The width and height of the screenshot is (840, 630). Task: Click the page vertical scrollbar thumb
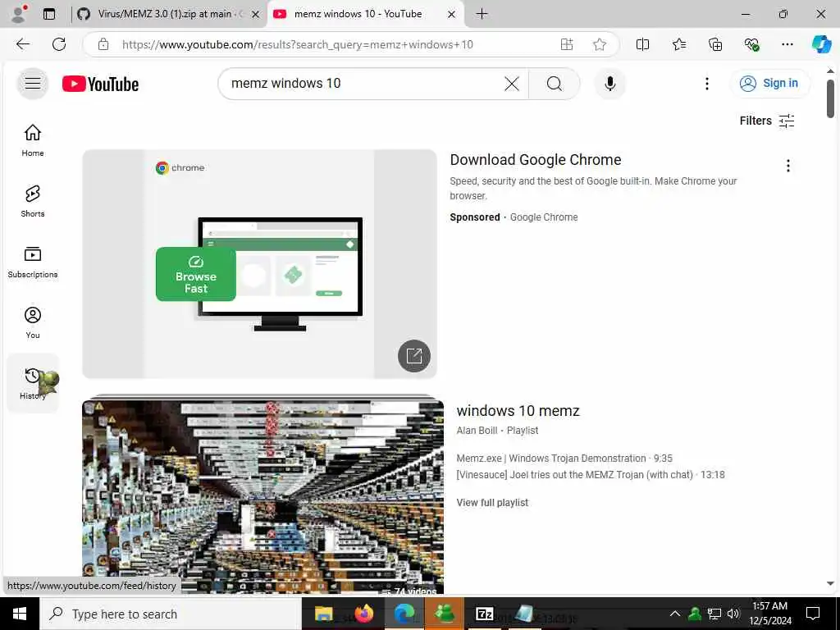[830, 98]
